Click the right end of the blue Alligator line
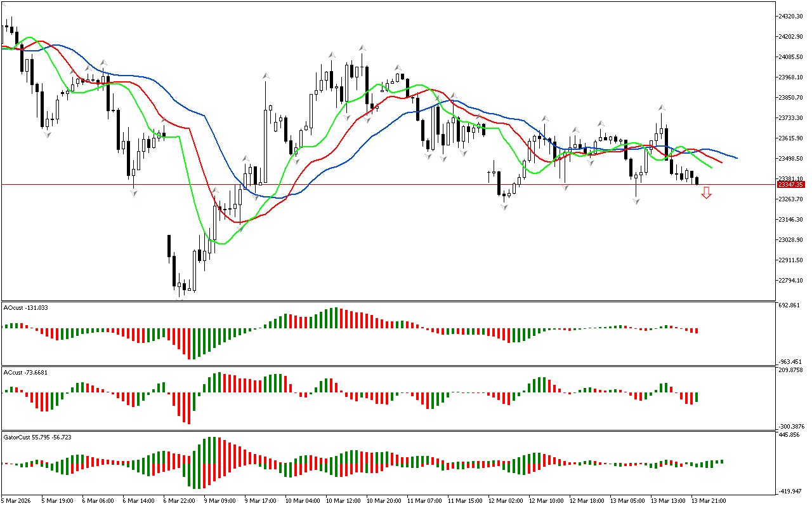 [736, 157]
